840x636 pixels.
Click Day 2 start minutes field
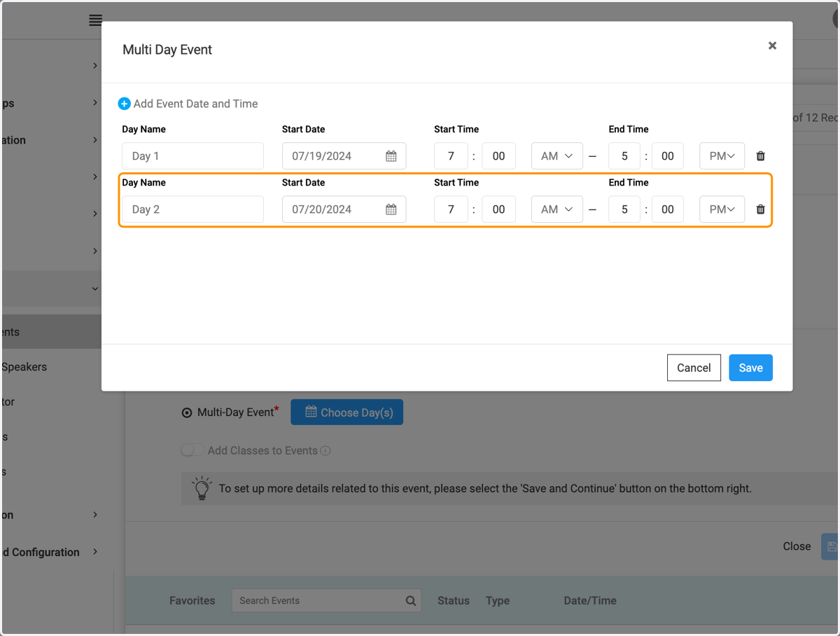click(498, 209)
